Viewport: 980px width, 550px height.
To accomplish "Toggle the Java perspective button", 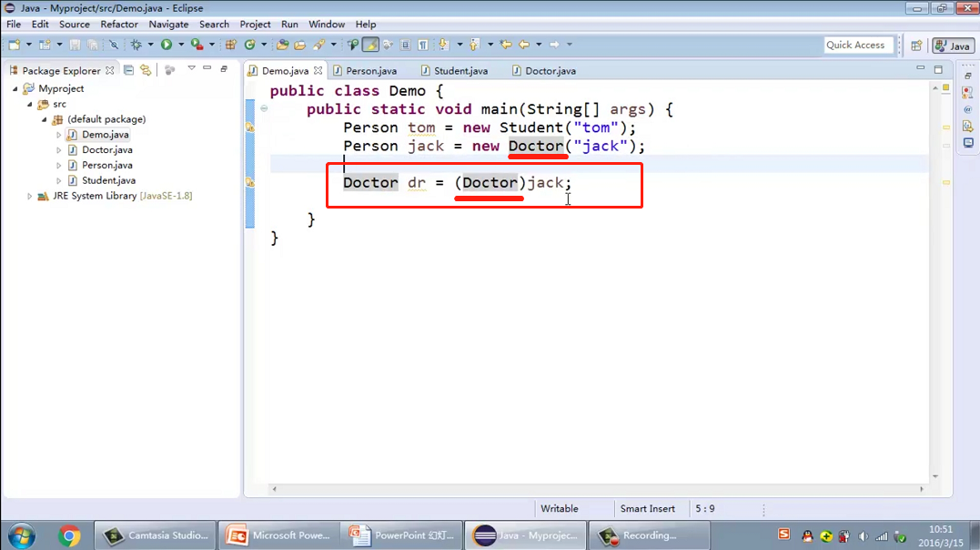I will tap(953, 46).
